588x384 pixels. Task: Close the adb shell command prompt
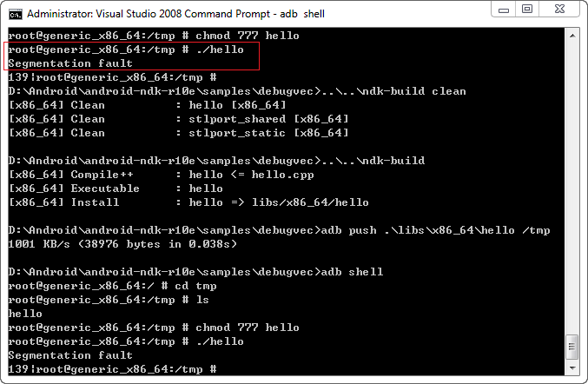pos(558,10)
